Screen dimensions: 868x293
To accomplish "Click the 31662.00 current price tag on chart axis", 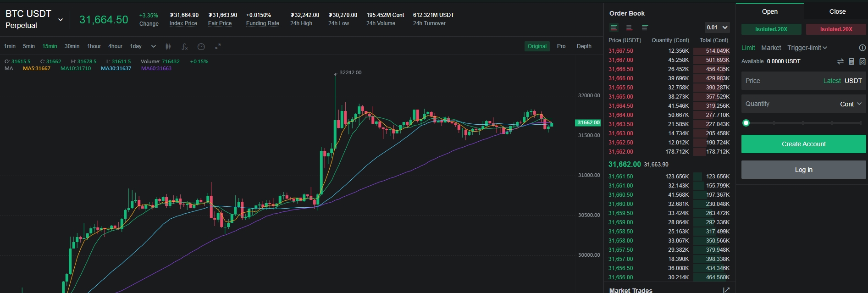I will click(588, 122).
